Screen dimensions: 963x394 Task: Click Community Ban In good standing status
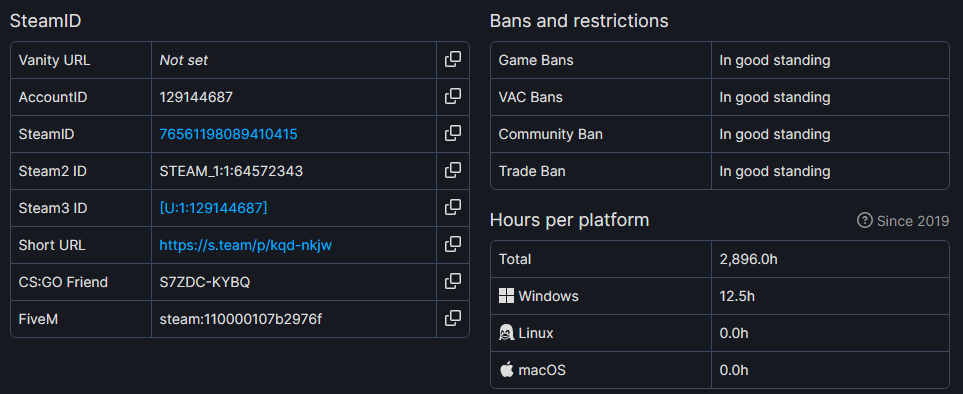[775, 134]
